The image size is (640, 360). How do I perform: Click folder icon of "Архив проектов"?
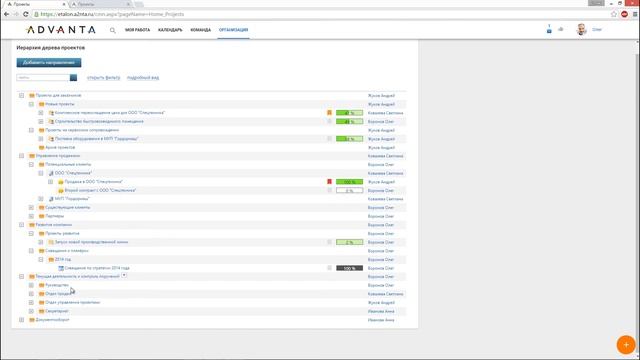(41, 147)
